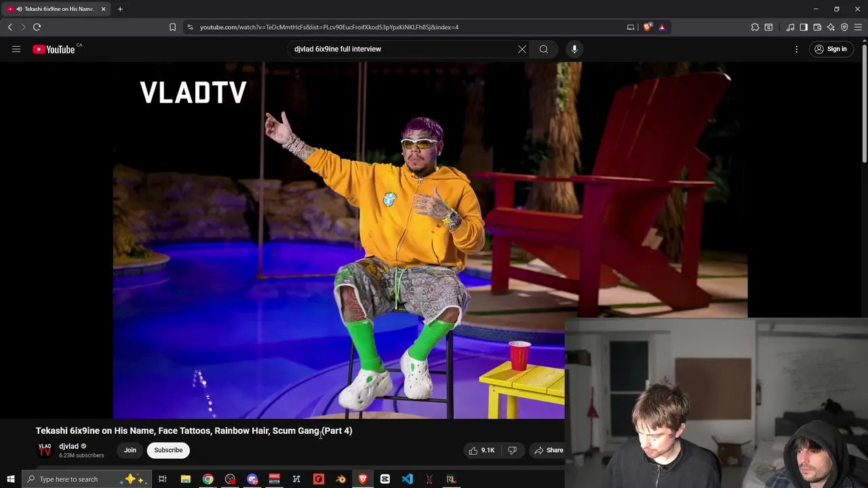The width and height of the screenshot is (868, 488).
Task: Reload the page in browser
Action: pos(37,27)
